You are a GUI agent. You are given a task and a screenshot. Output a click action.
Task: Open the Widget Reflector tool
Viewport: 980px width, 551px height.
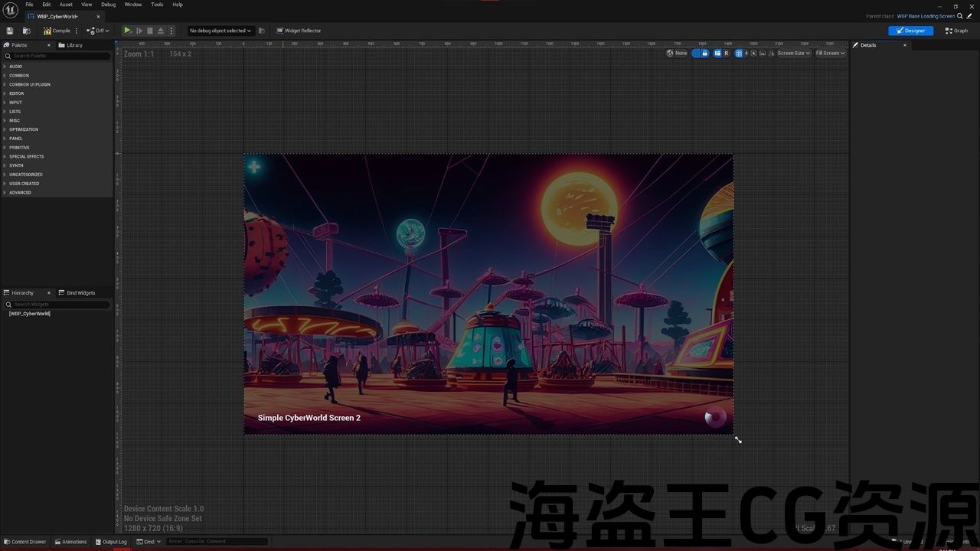click(299, 31)
